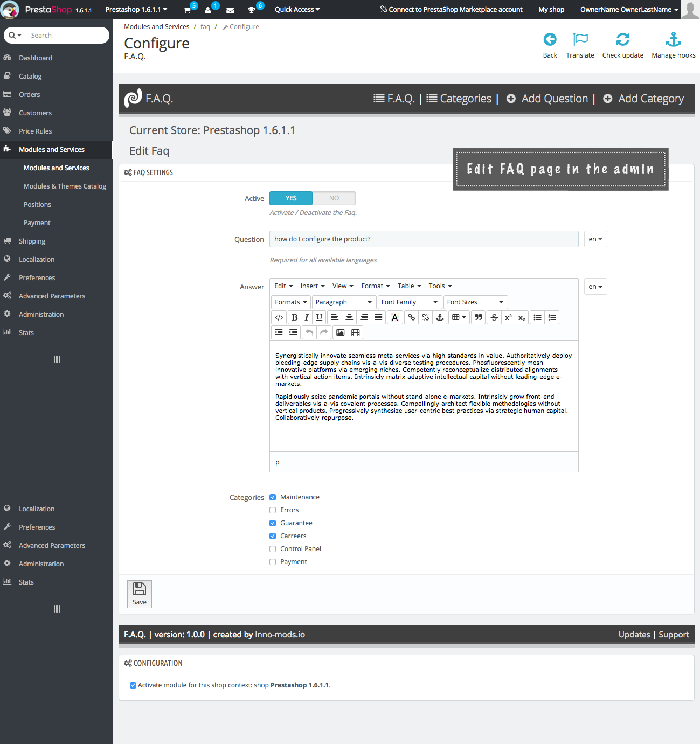The width and height of the screenshot is (700, 744).
Task: Toggle bold formatting in answer editor
Action: point(295,317)
